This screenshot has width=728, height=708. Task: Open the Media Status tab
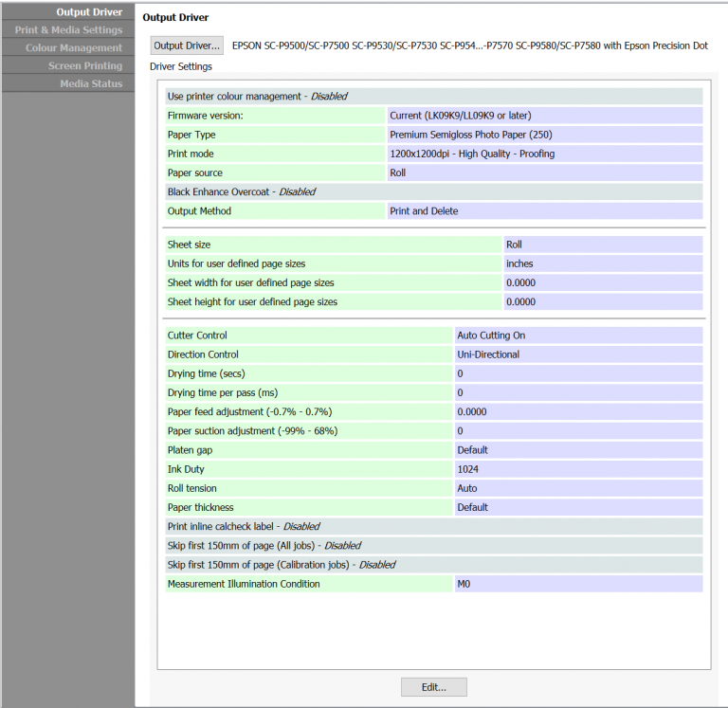(x=68, y=83)
